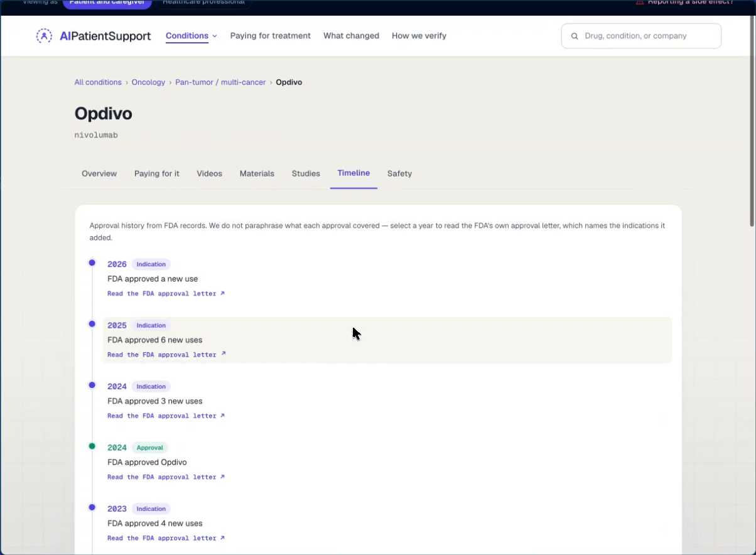Open FDA letter for Opdivo approval
The width and height of the screenshot is (756, 555).
point(166,477)
